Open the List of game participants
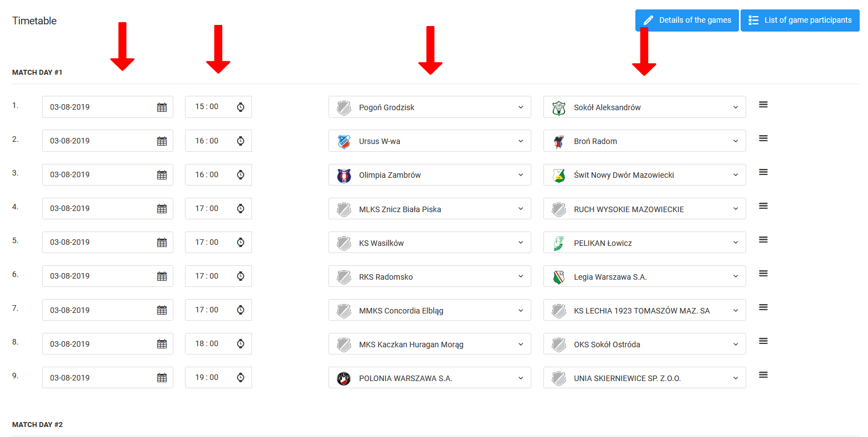Screen dimensions: 868x437 pos(800,20)
